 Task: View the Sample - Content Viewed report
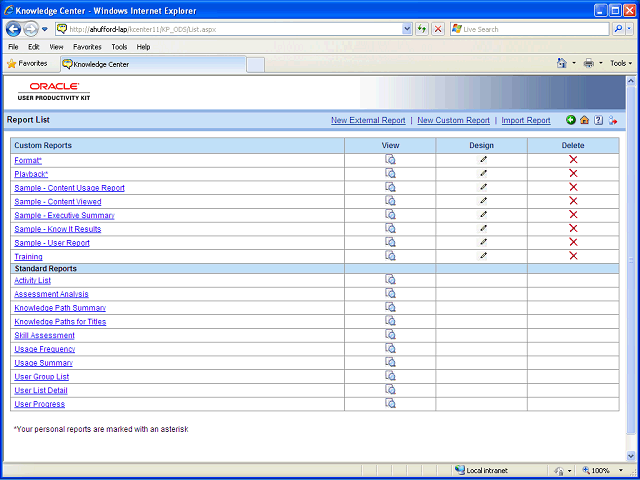390,201
